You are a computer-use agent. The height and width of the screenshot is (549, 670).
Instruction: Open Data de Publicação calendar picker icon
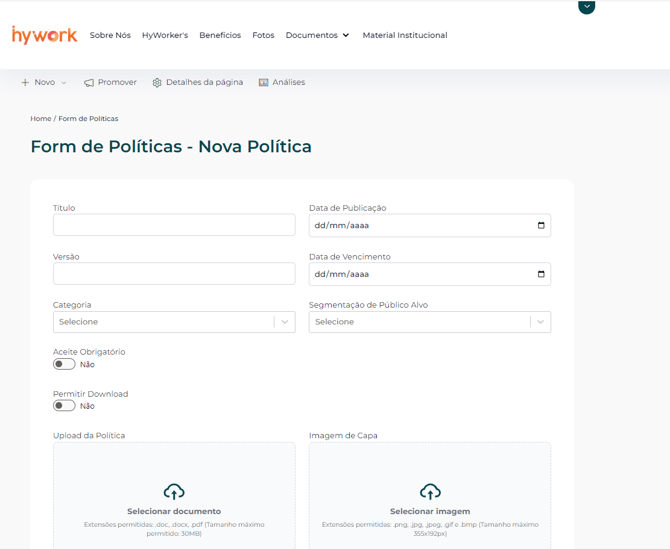pos(541,226)
